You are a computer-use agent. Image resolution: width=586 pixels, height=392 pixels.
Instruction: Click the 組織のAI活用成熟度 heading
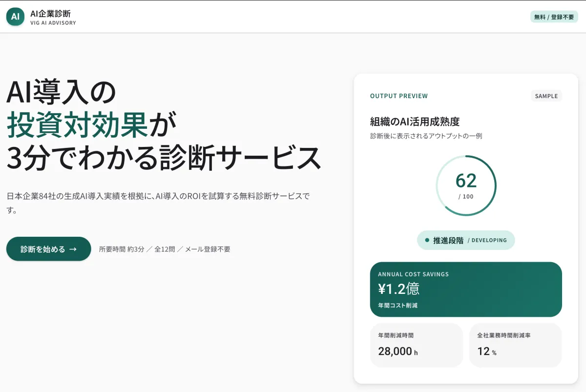tap(415, 122)
